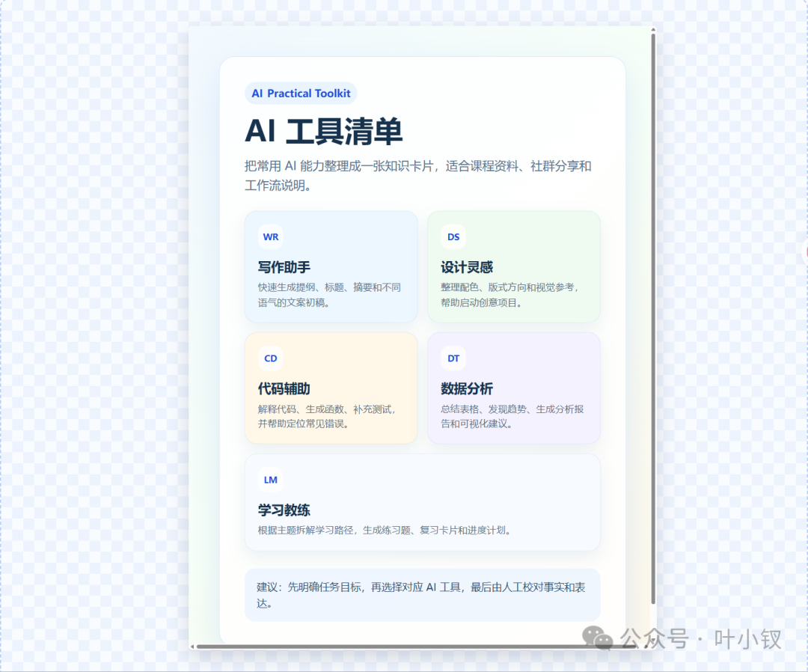Click the scroll-up arrow of vertical scrollbar
This screenshot has width=808, height=672.
[x=653, y=30]
